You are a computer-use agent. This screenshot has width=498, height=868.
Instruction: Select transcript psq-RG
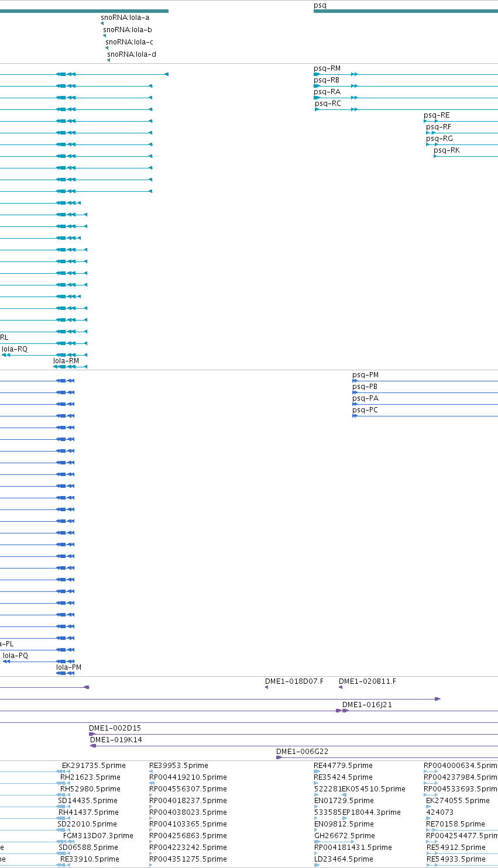click(x=439, y=139)
